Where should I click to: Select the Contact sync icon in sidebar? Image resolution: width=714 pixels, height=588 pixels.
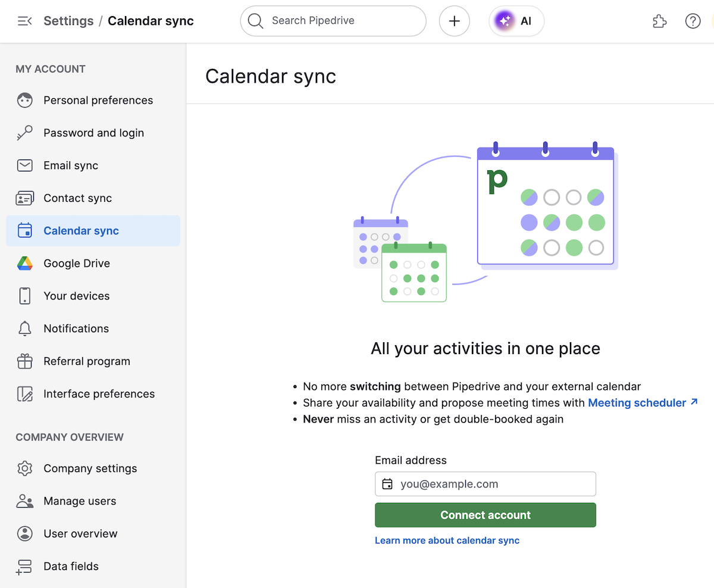pyautogui.click(x=25, y=198)
